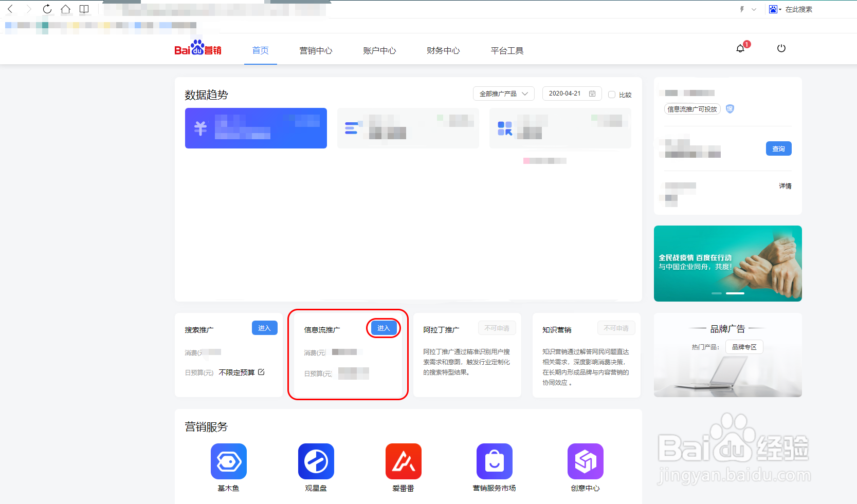This screenshot has height=504, width=857.
Task: Switch to the 财务中心 tab
Action: 443,50
